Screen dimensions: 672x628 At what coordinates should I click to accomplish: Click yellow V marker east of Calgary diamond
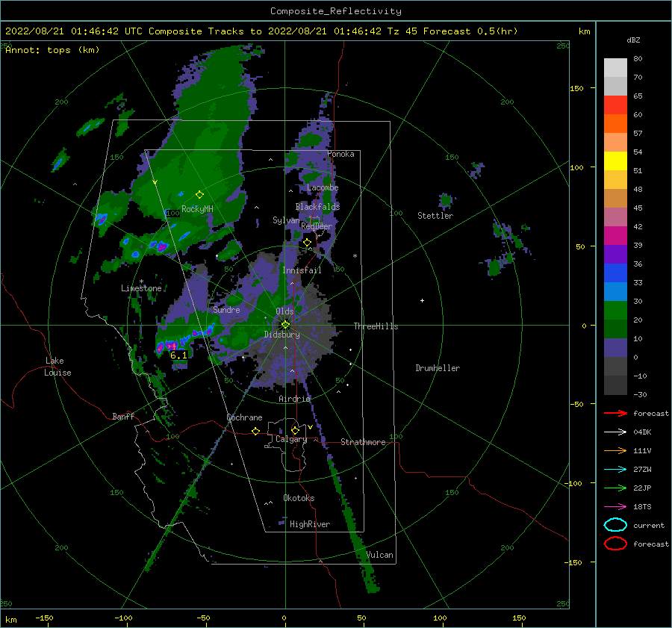[310, 427]
